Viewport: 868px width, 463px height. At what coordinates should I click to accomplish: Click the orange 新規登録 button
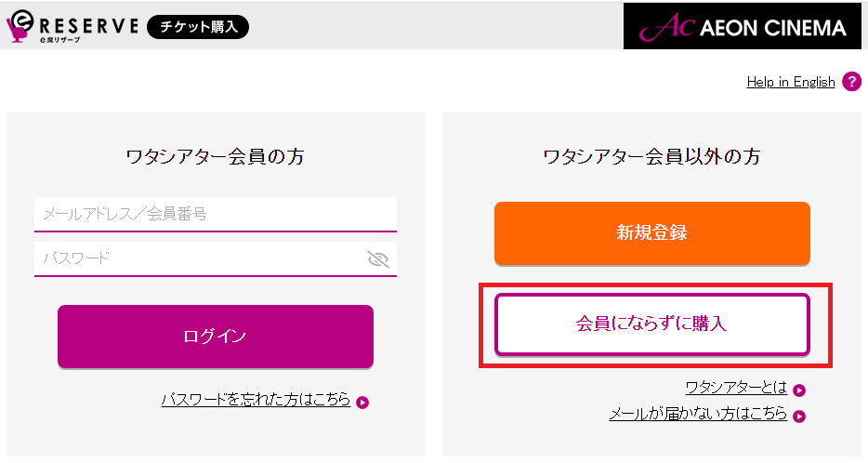click(x=652, y=233)
